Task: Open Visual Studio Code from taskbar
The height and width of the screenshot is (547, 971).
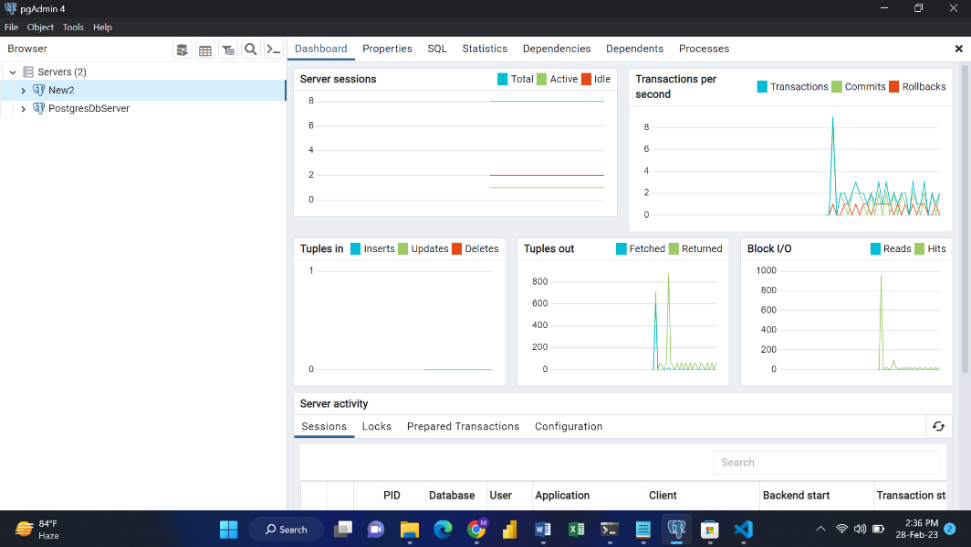Action: (x=743, y=529)
